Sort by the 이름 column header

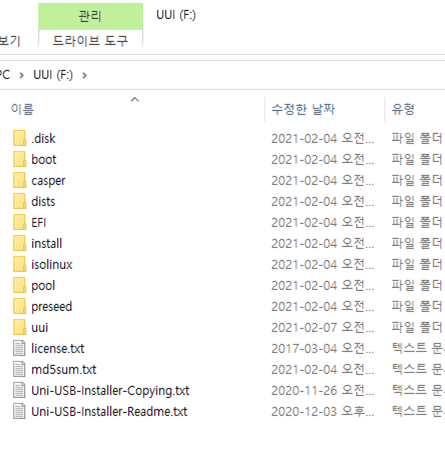pos(22,109)
